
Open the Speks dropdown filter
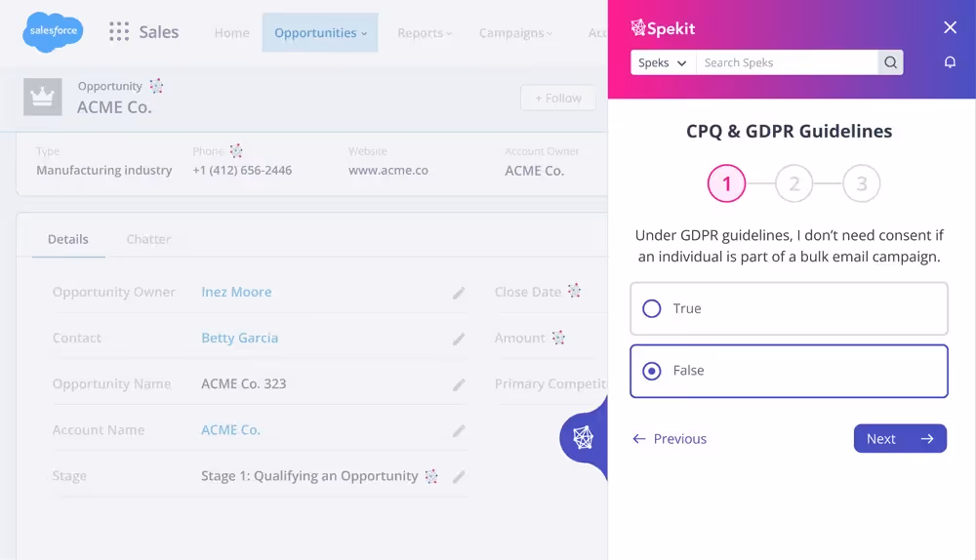point(663,62)
